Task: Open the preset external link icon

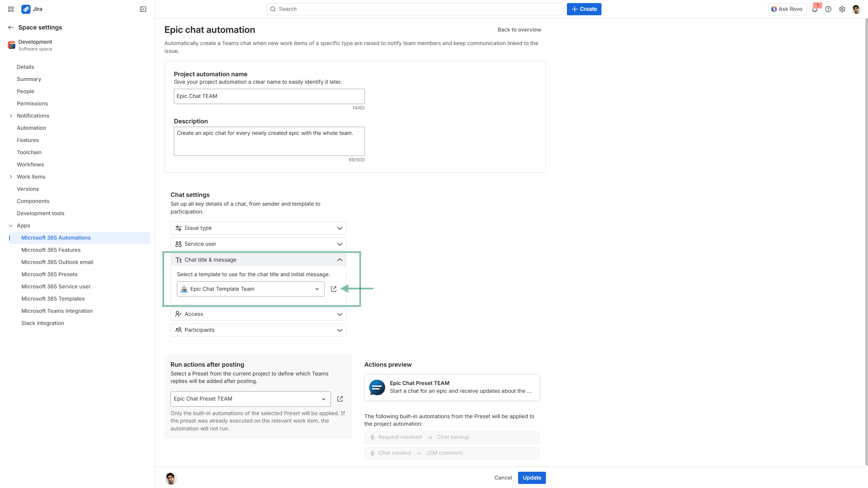Action: [x=340, y=399]
